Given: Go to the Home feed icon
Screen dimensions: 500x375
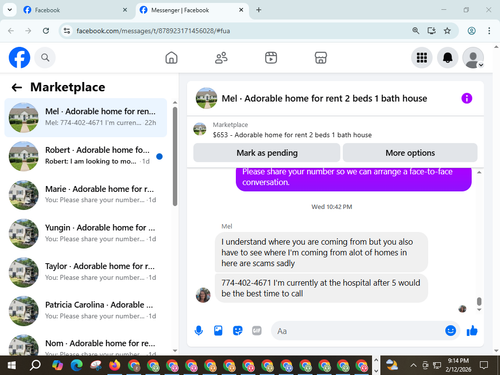Looking at the screenshot, I should [171, 58].
